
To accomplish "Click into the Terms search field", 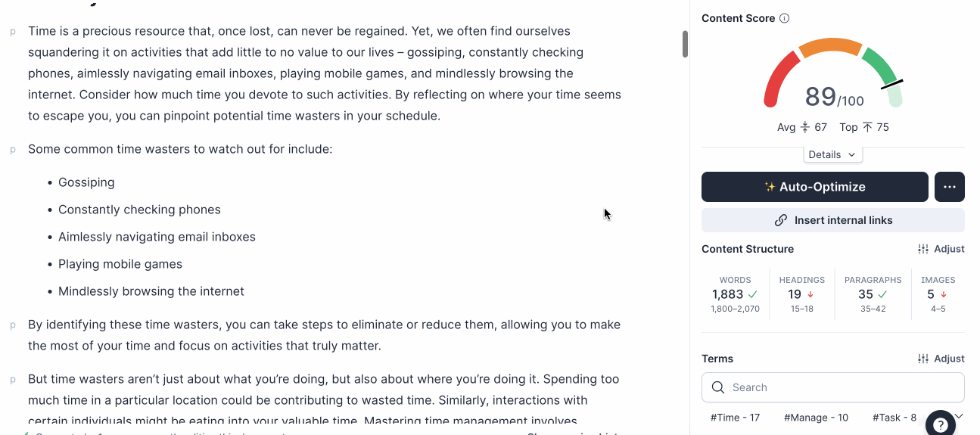I will 840,387.
